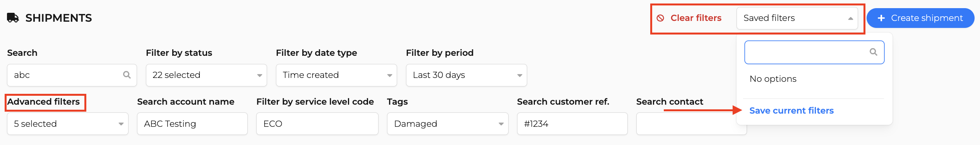Click the empty Search contact field
This screenshot has width=980, height=145.
tap(687, 124)
